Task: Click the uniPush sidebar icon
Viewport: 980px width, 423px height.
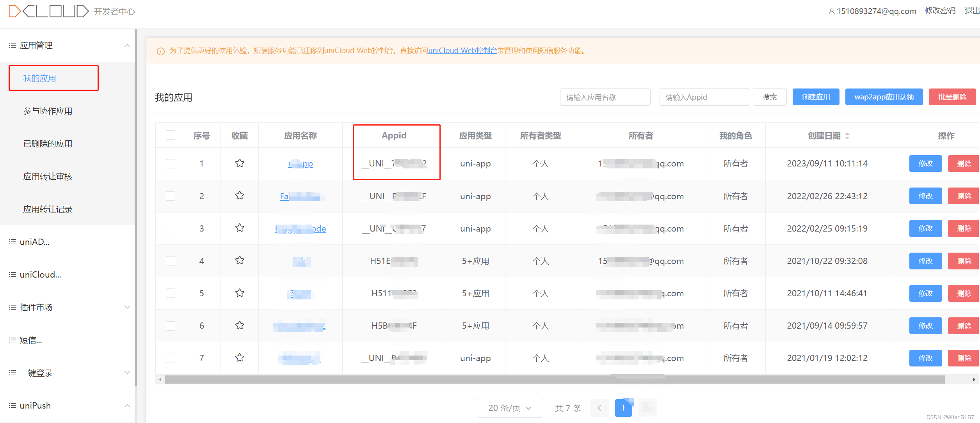Action: pyautogui.click(x=12, y=405)
